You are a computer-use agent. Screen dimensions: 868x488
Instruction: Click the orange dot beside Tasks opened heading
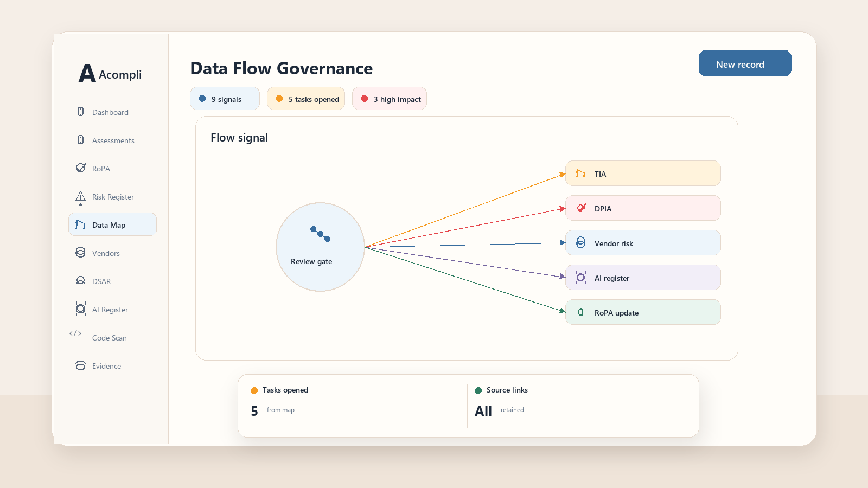[x=254, y=390]
